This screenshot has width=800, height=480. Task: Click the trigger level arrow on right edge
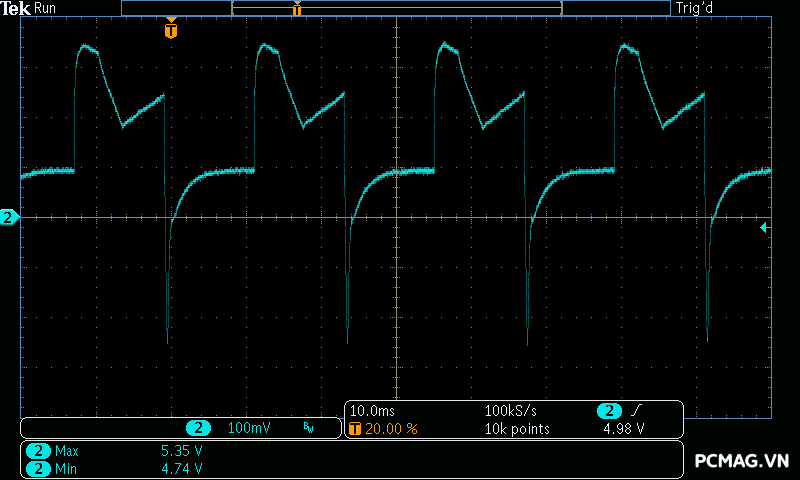(764, 228)
